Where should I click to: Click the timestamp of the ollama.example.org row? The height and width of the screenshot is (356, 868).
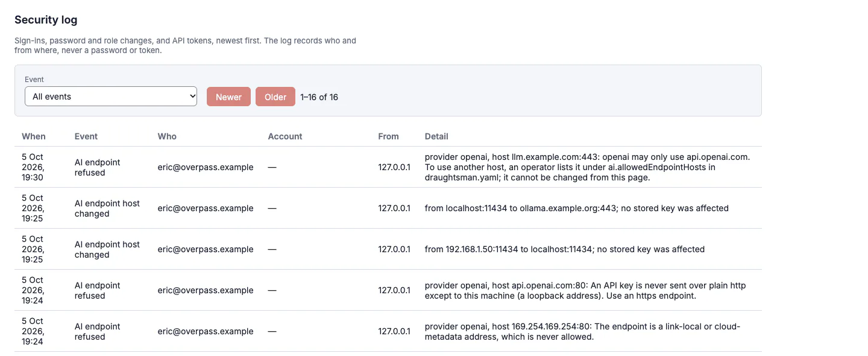[x=33, y=208]
